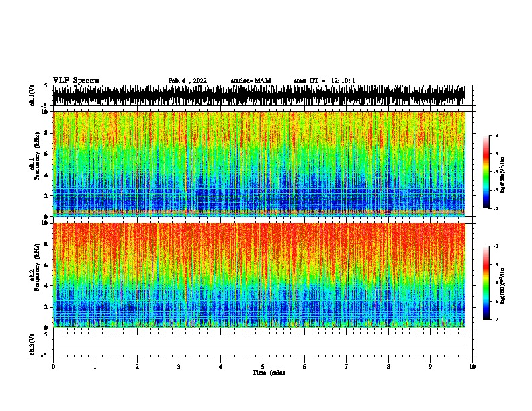This screenshot has width=532, height=411.
Task: Click the date 'Feb. 4, 2022'
Action: (187, 81)
